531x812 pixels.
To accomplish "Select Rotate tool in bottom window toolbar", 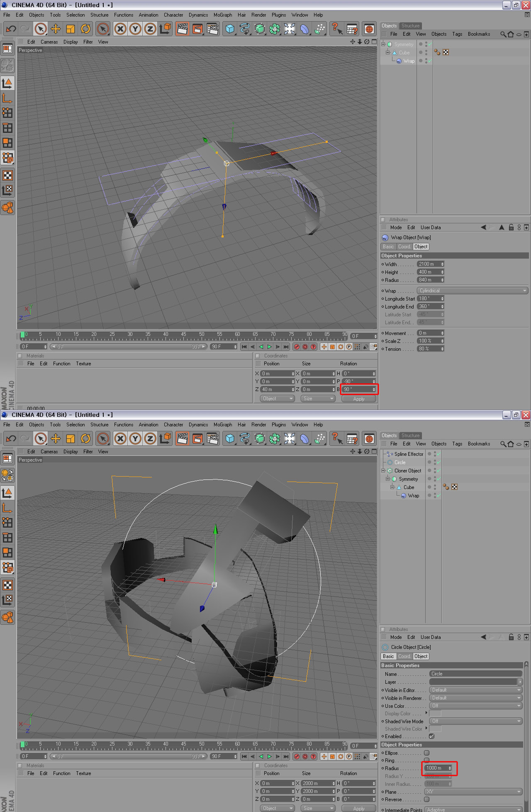I will [85, 438].
